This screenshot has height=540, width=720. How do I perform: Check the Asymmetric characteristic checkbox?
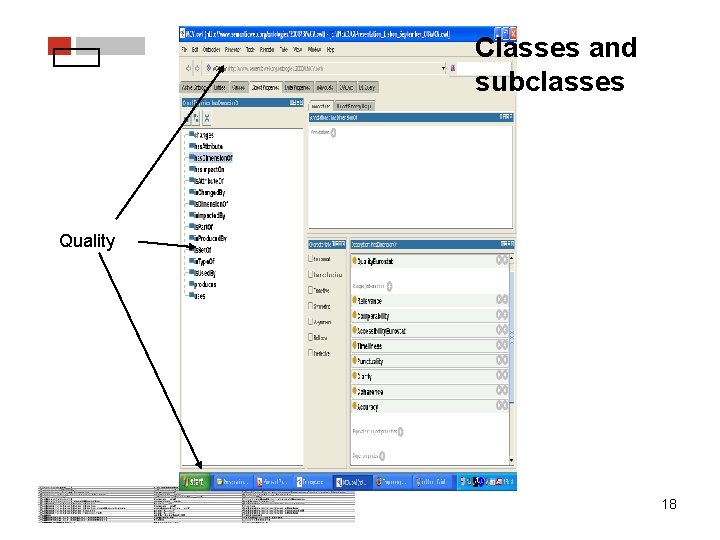(310, 321)
